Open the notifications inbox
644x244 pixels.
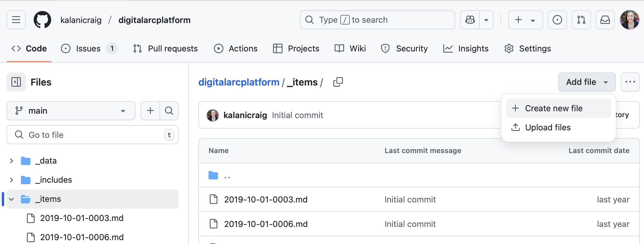(x=605, y=20)
